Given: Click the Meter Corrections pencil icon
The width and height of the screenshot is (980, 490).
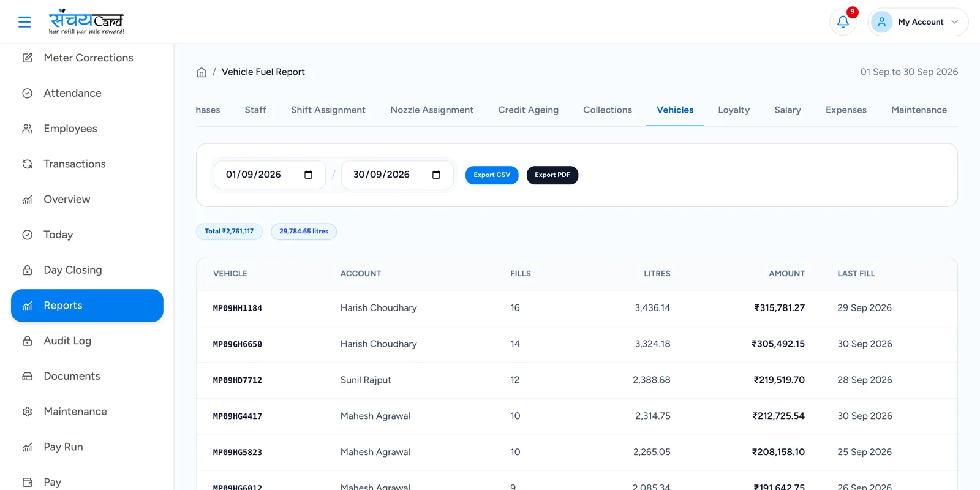Looking at the screenshot, I should 28,58.
